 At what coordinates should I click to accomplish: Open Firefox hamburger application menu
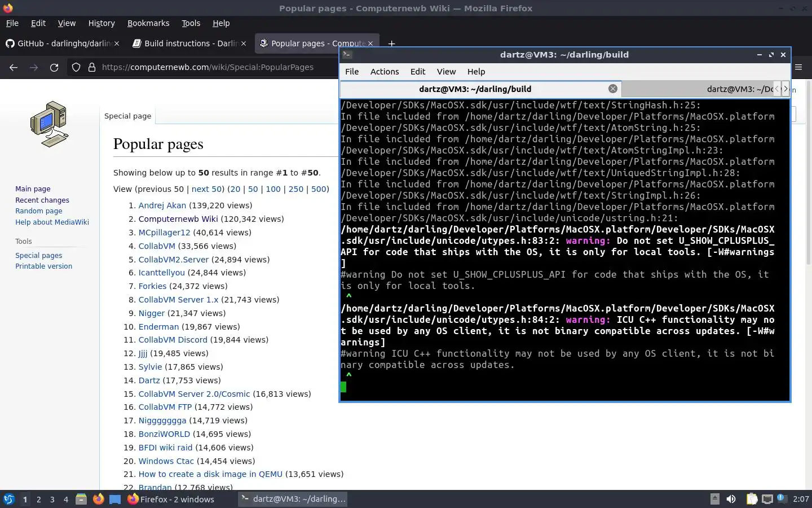tap(798, 67)
